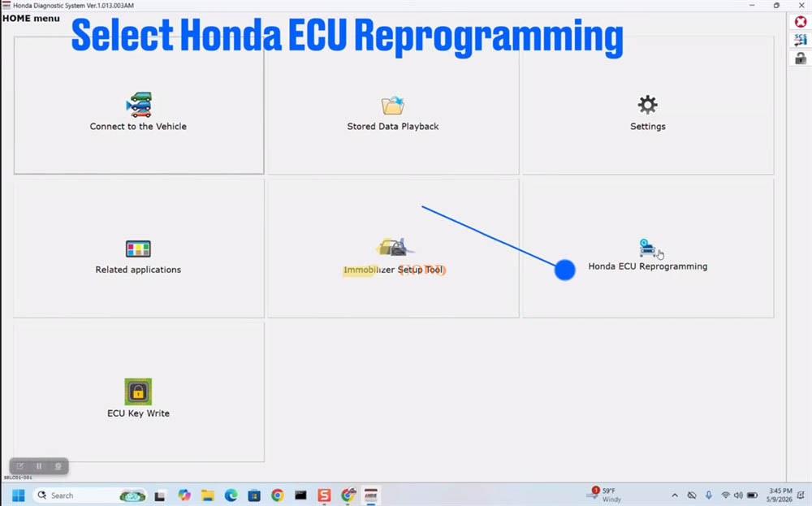Click the taskbar Search box

89,495
